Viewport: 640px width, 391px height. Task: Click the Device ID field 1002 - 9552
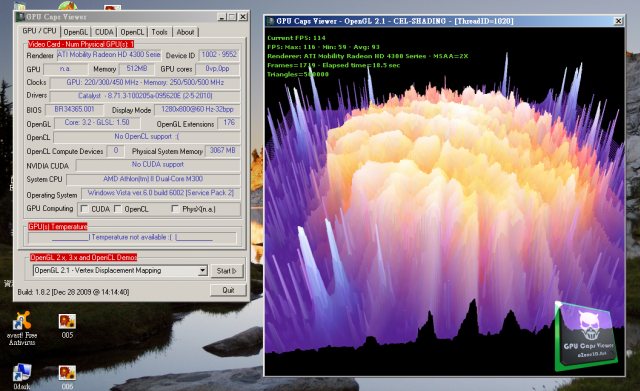click(219, 55)
